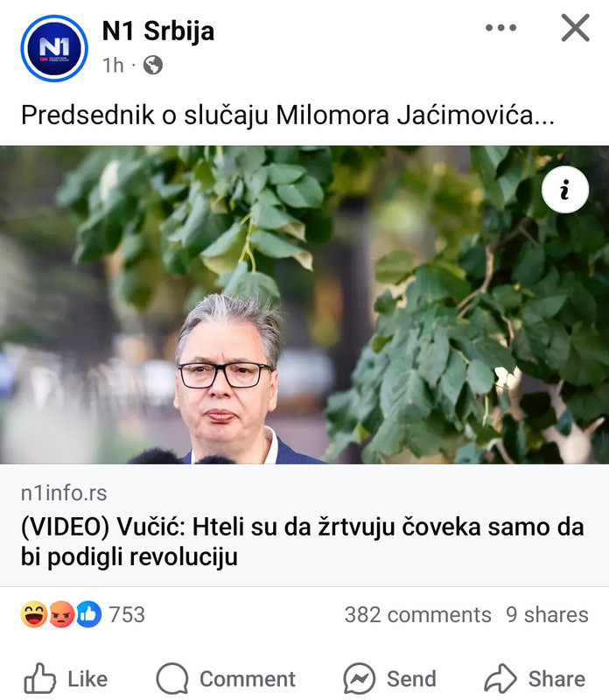Click the Messenger Send icon
Screen dimensions: 609x700
point(360,679)
